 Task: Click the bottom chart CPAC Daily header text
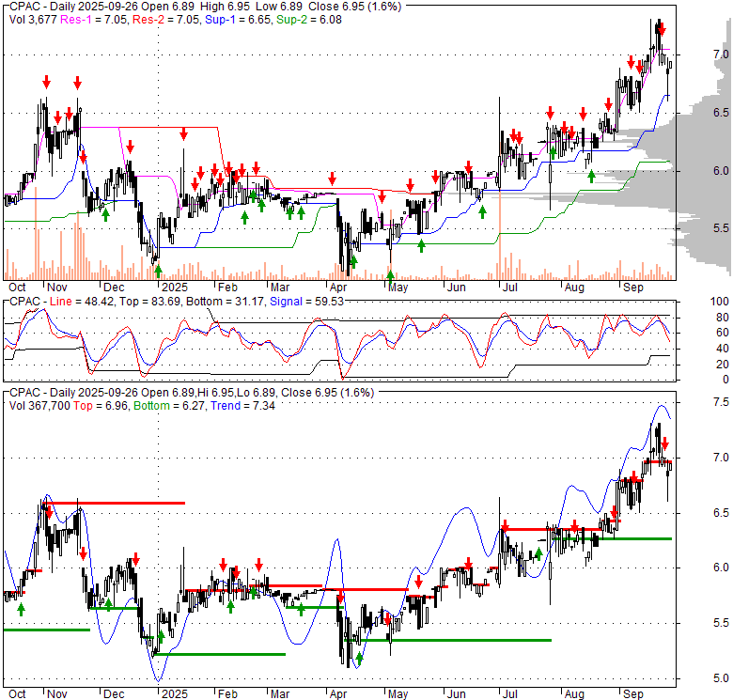tap(192, 393)
